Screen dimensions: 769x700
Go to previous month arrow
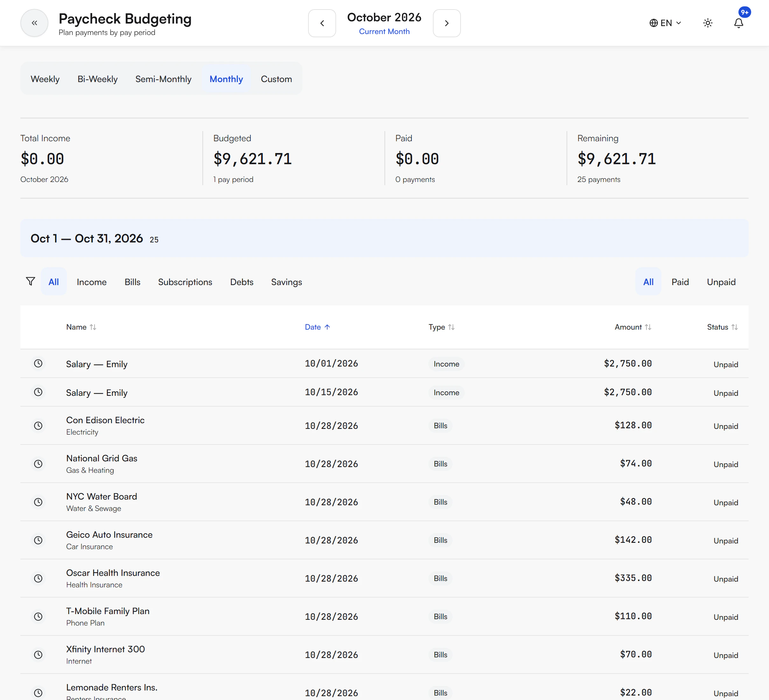(x=322, y=23)
